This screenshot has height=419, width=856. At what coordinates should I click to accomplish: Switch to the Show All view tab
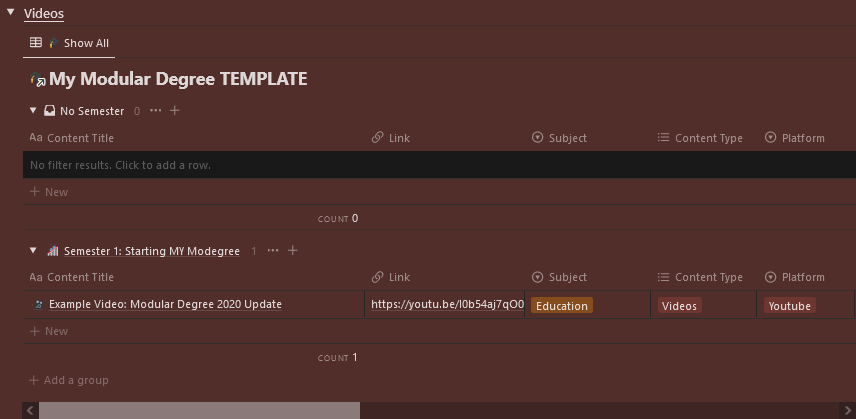[70, 43]
